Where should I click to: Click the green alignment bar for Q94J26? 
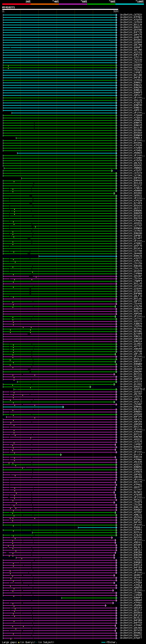click(60, 100)
